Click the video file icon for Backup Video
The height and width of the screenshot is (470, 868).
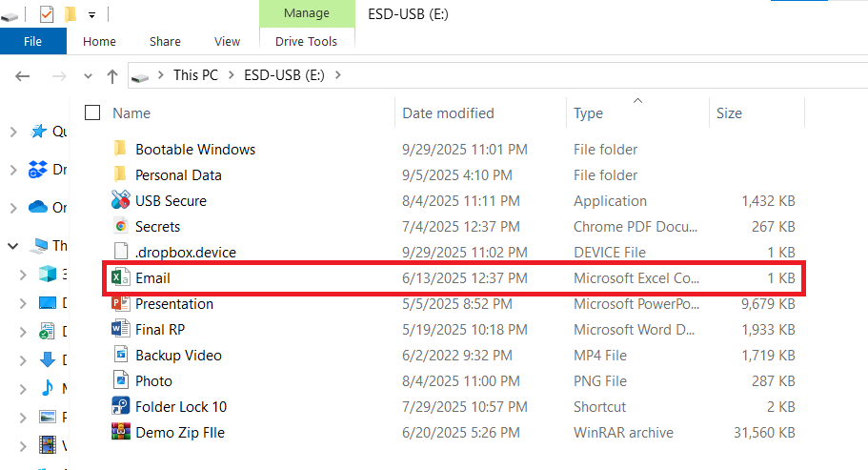pos(121,355)
